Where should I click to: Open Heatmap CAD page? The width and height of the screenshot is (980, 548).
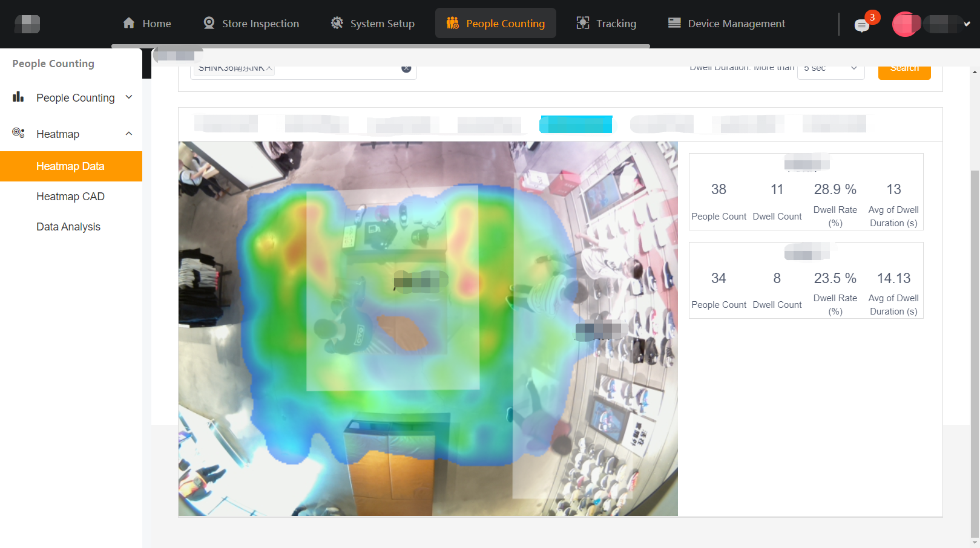coord(70,197)
